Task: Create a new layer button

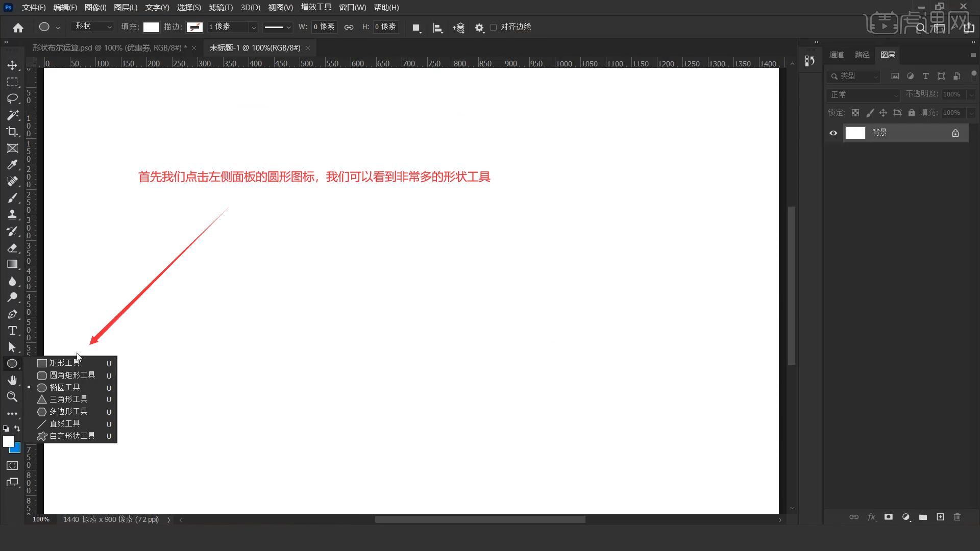Action: point(940,517)
